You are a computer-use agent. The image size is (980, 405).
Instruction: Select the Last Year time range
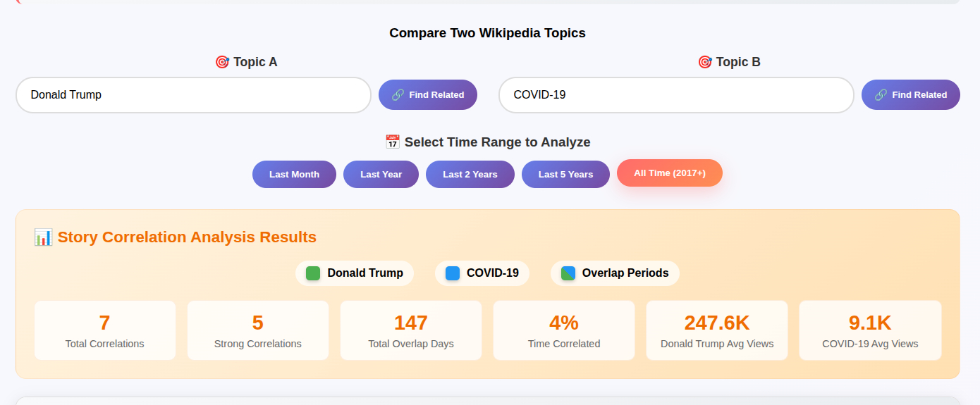point(381,174)
